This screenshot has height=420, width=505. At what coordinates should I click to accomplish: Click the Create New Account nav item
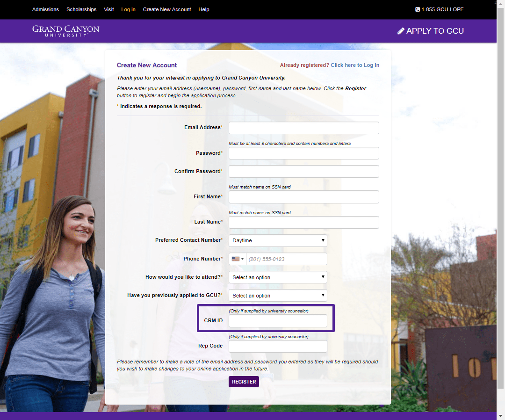pyautogui.click(x=166, y=9)
